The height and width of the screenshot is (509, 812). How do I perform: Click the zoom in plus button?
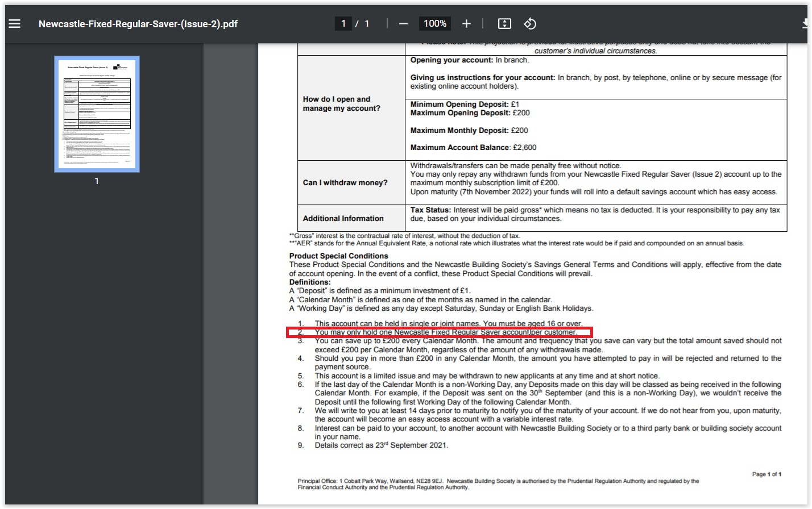pyautogui.click(x=466, y=24)
